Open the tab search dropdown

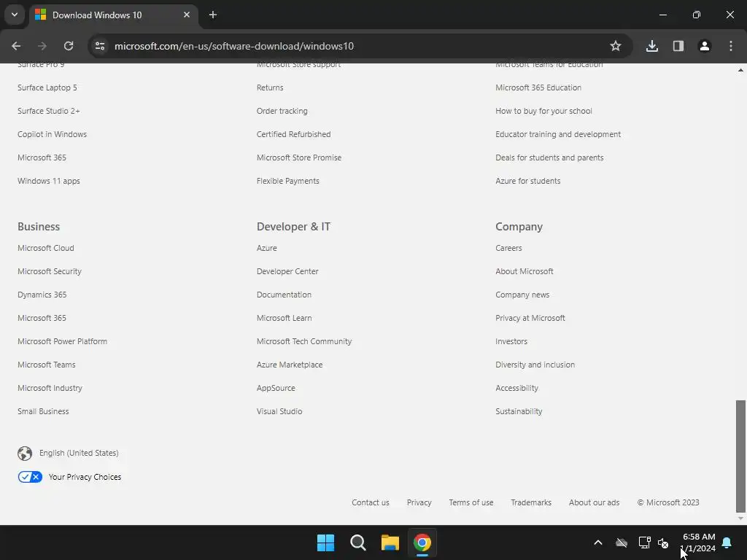coord(15,15)
